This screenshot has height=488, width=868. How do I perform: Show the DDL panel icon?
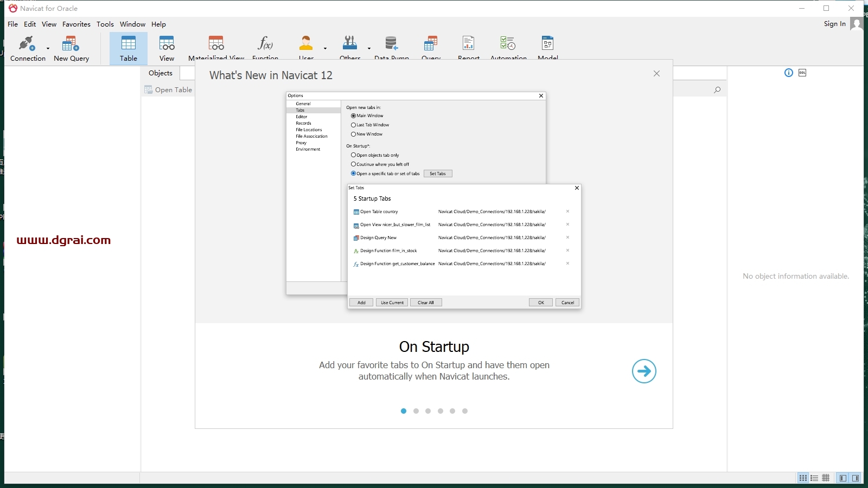pos(802,73)
